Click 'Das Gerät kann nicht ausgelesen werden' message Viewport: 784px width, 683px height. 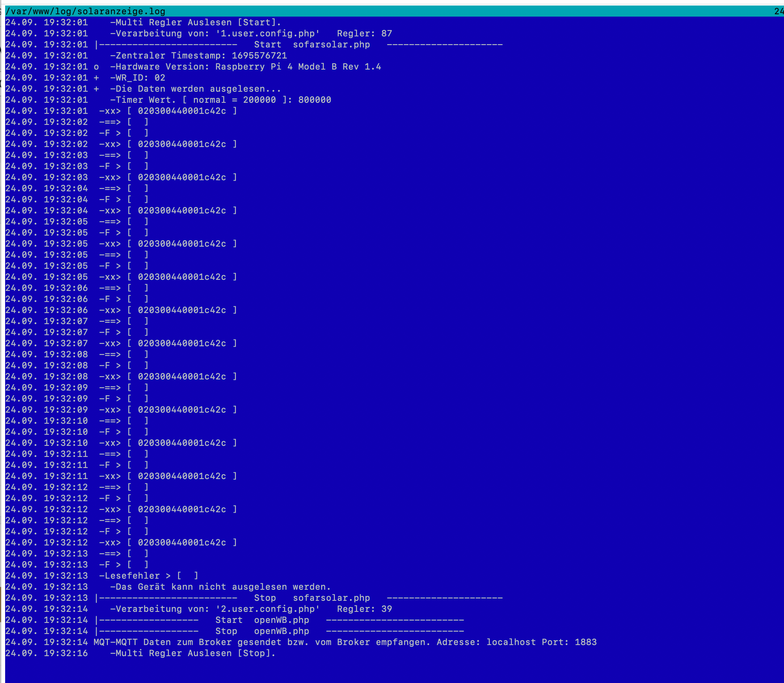220,587
